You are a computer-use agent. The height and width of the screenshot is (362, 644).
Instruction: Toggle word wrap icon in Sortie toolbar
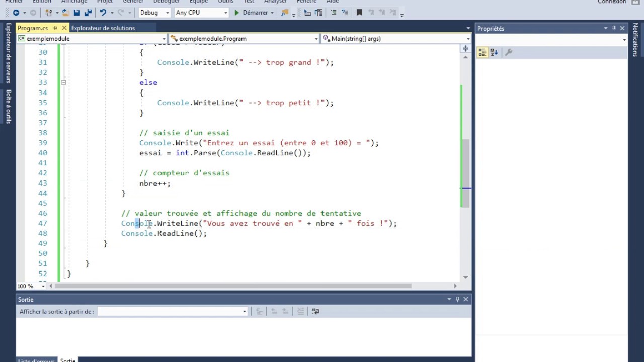click(x=315, y=311)
